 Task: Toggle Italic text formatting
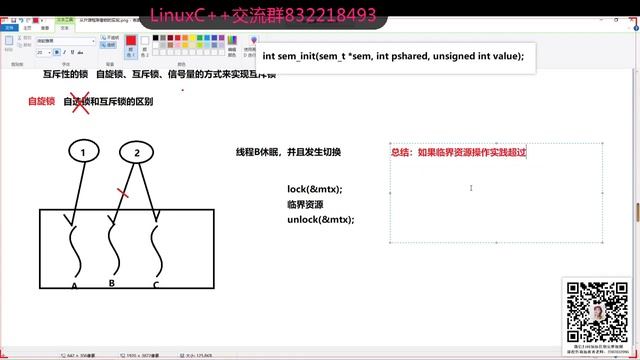click(64, 52)
